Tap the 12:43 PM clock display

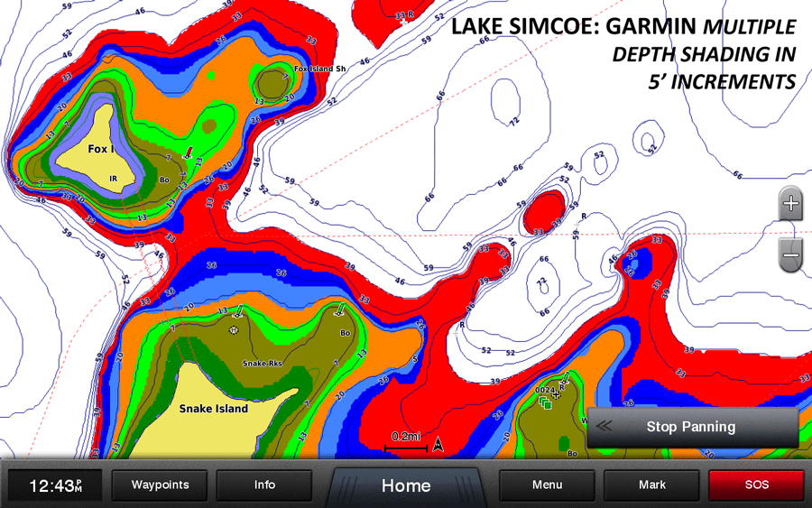[55, 485]
